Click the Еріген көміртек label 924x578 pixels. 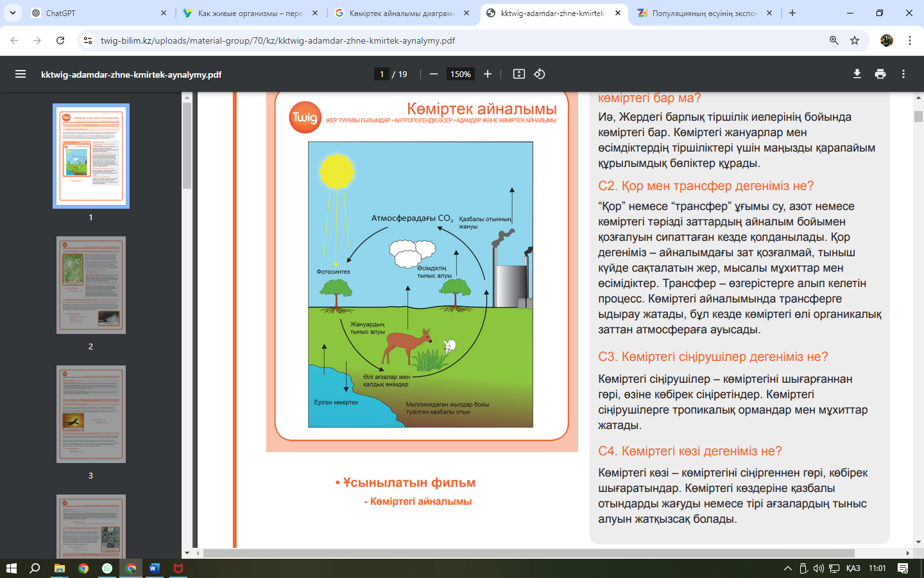[336, 403]
